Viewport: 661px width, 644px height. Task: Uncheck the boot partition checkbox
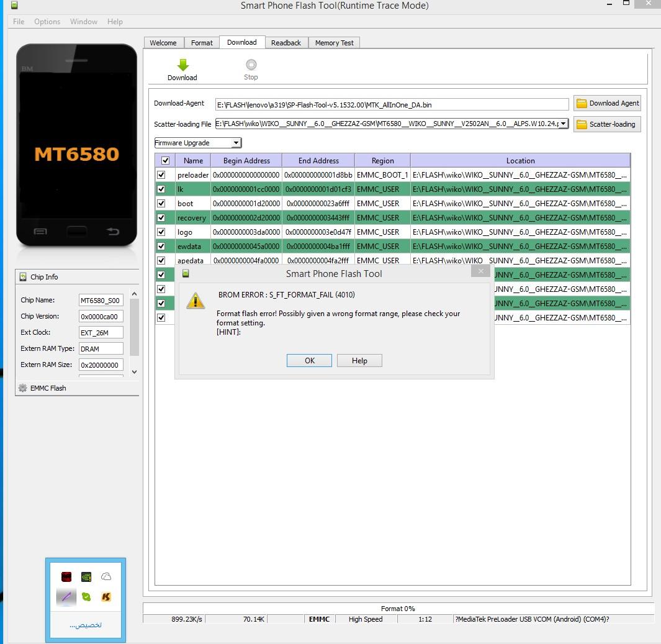click(x=161, y=203)
